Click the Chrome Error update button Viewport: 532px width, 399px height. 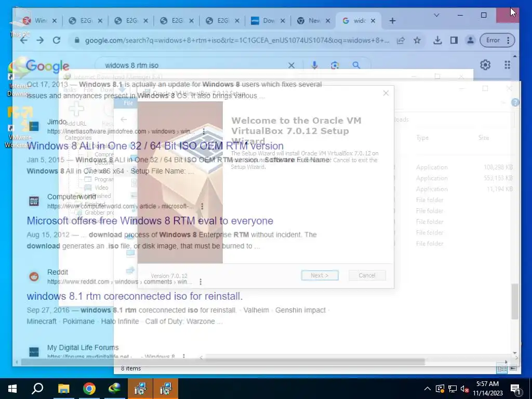pyautogui.click(x=497, y=41)
